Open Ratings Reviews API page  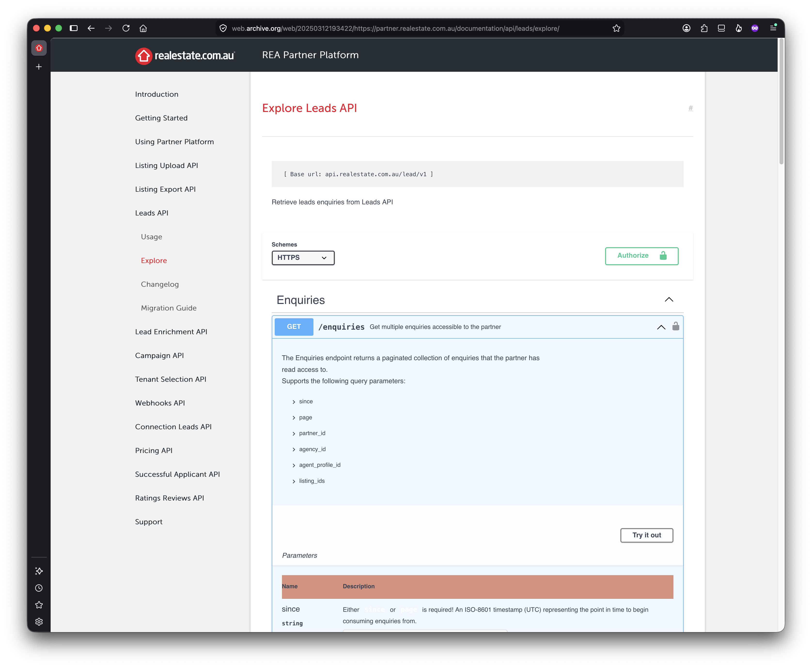pos(170,498)
